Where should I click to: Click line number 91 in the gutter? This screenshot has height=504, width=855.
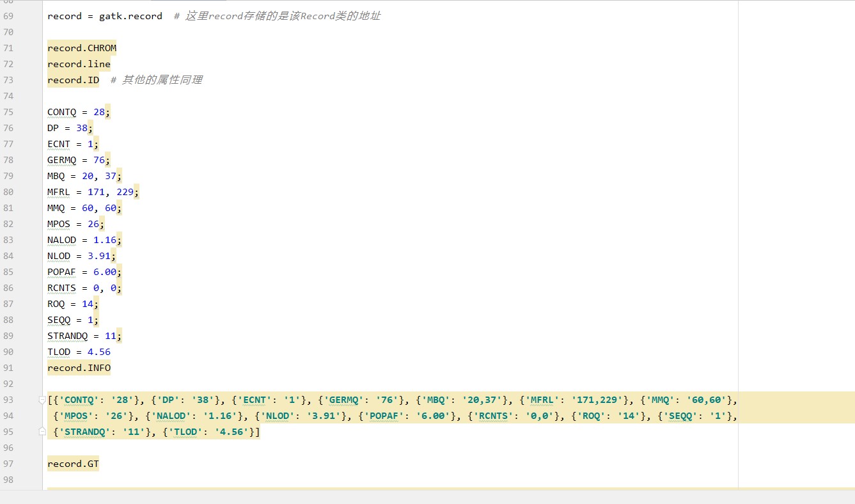point(8,368)
